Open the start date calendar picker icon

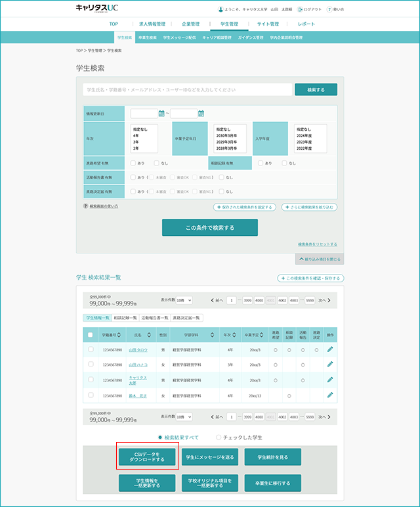tap(161, 114)
